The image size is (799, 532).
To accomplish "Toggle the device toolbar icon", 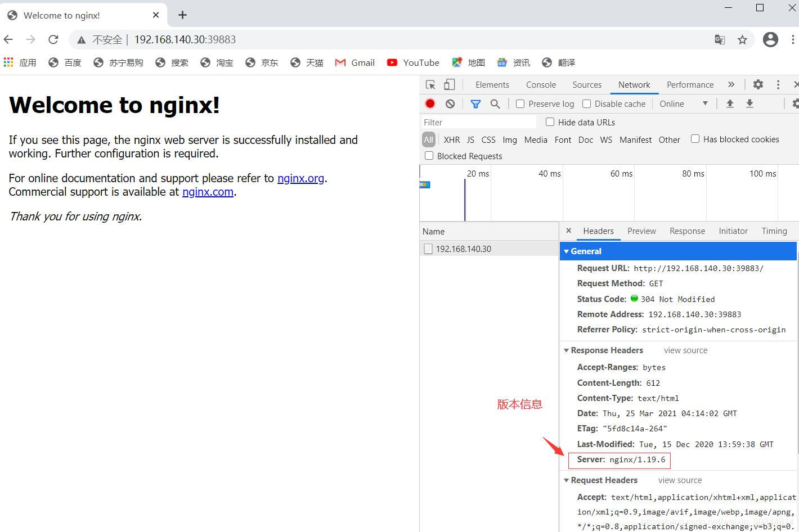I will [449, 84].
